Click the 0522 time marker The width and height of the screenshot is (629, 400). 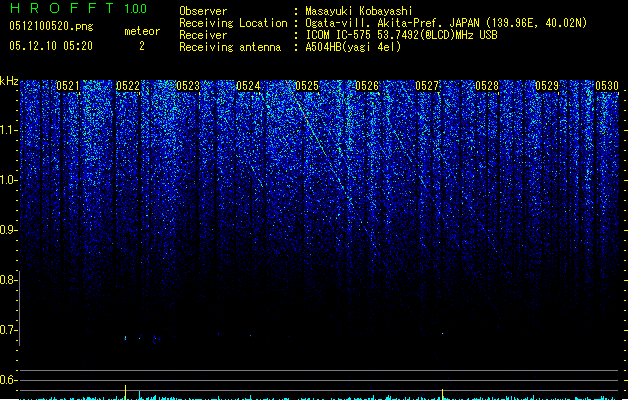point(128,86)
